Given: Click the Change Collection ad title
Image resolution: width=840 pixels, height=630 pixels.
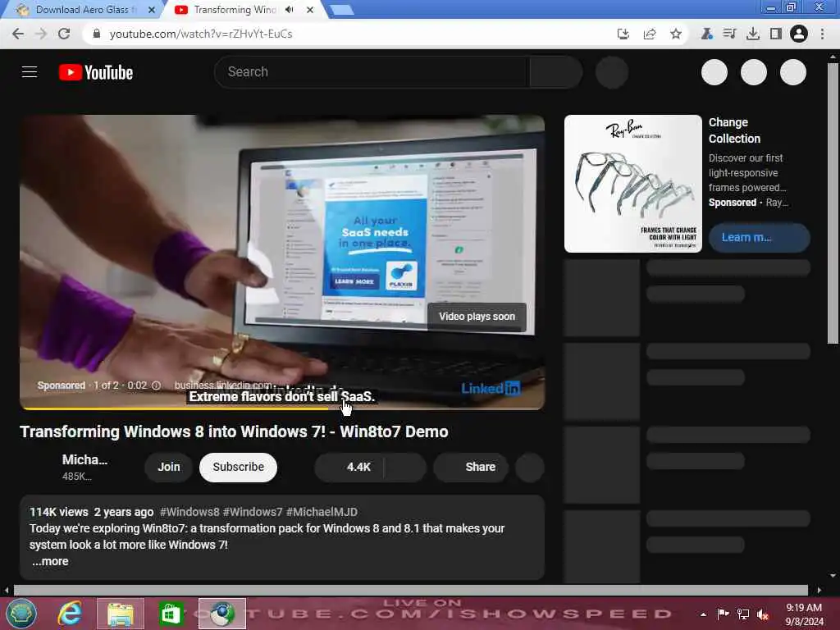Looking at the screenshot, I should coord(734,130).
